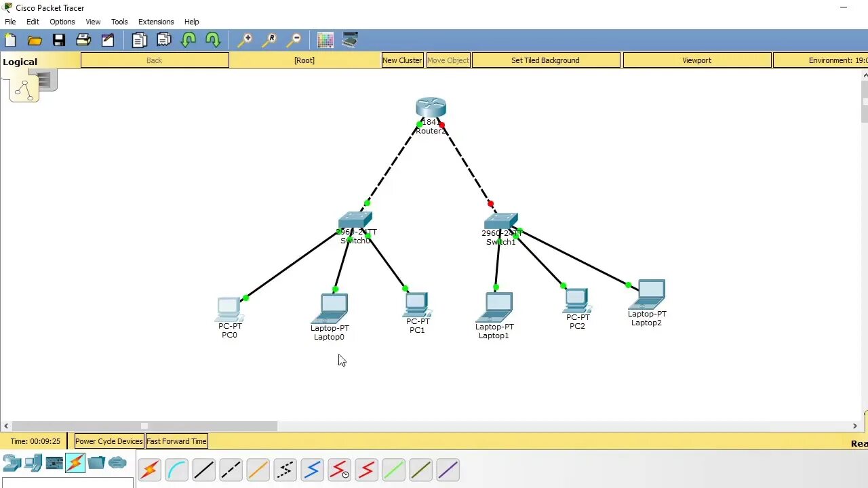Select the Connections lightning category icon

click(75, 463)
